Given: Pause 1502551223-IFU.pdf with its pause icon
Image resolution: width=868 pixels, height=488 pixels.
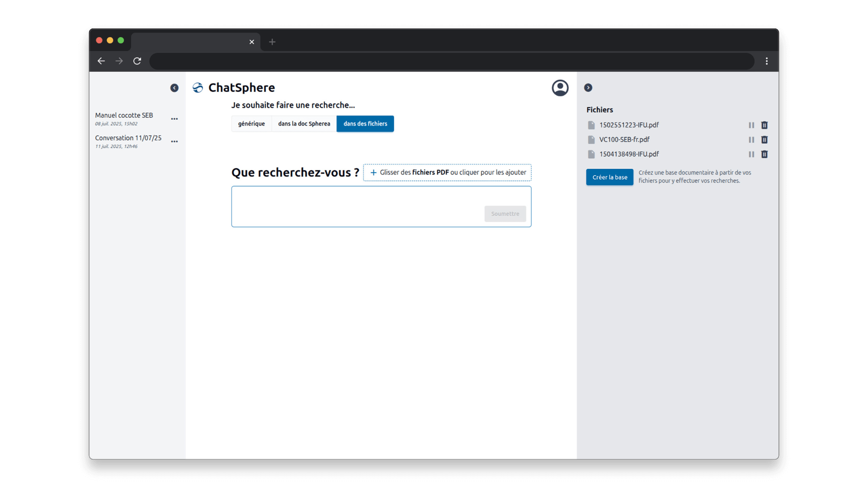Looking at the screenshot, I should click(x=751, y=125).
